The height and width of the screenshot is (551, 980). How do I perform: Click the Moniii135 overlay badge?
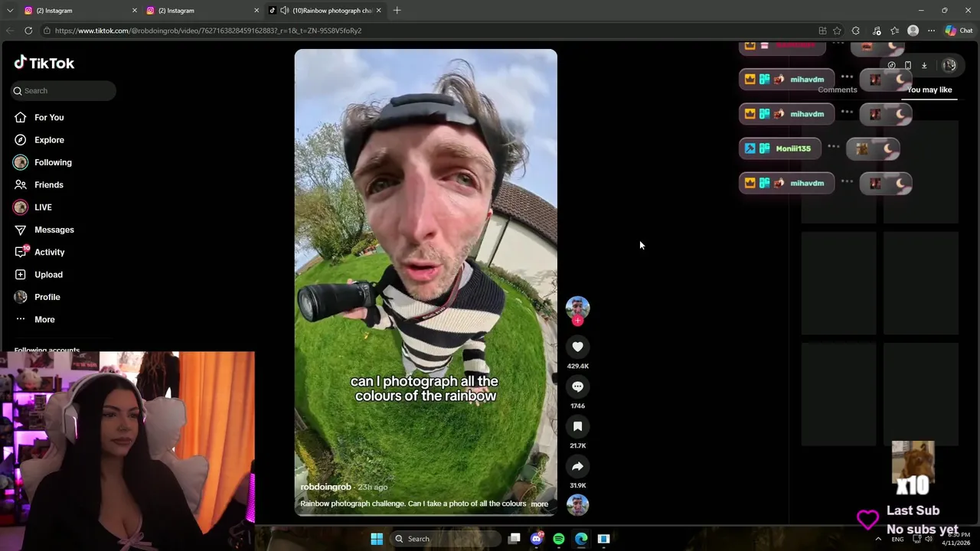click(x=780, y=148)
